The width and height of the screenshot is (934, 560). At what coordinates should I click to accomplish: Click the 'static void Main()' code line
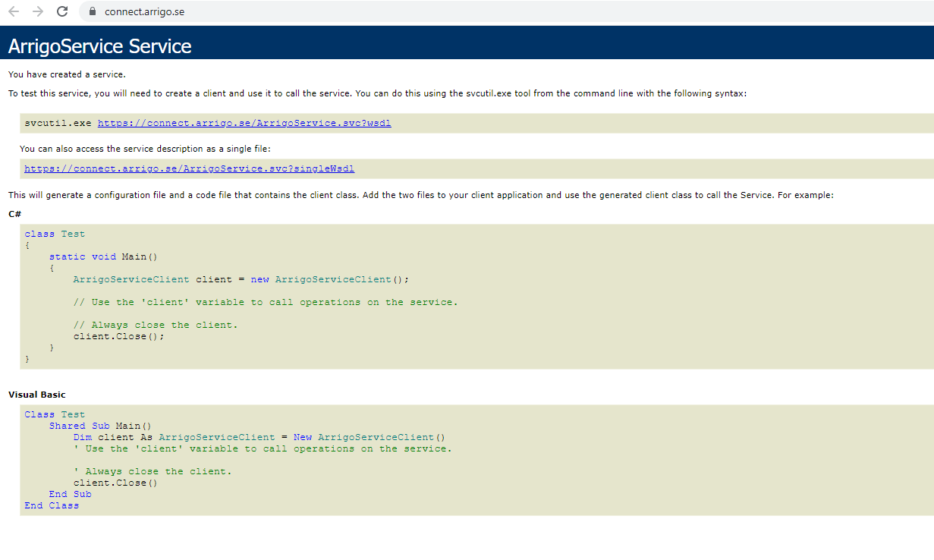(103, 256)
